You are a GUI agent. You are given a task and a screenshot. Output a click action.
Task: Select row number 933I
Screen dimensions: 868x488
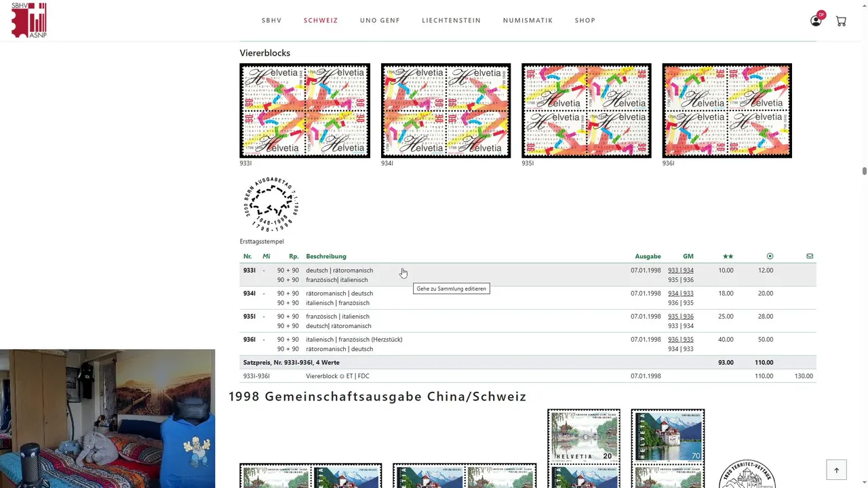coord(250,270)
